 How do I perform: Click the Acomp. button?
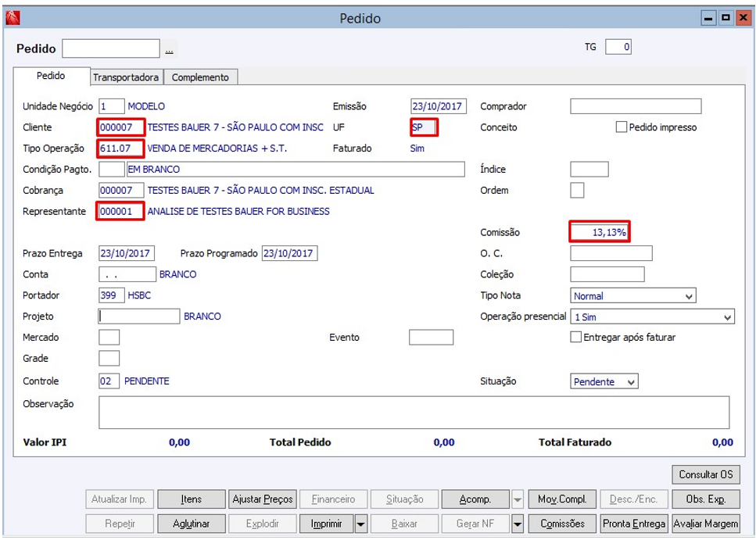click(x=475, y=499)
